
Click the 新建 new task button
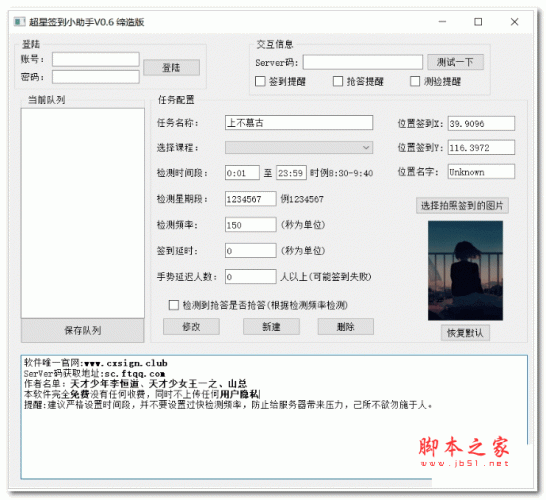(271, 327)
